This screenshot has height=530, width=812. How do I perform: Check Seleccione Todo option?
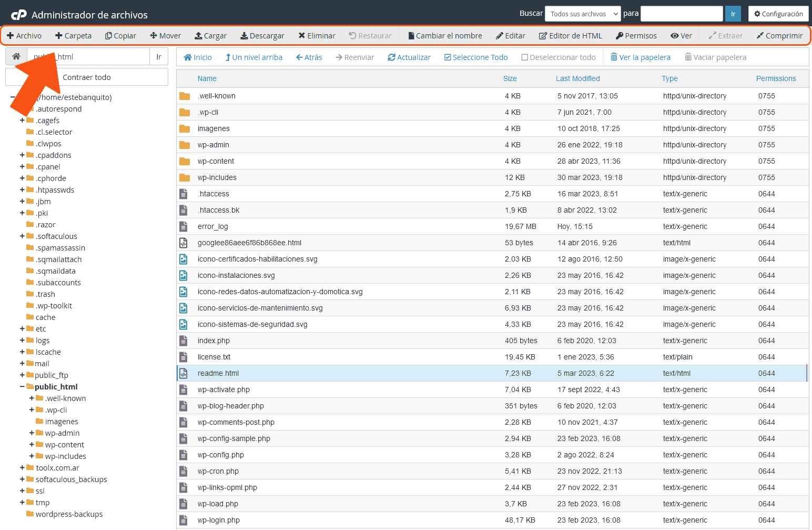pyautogui.click(x=448, y=57)
